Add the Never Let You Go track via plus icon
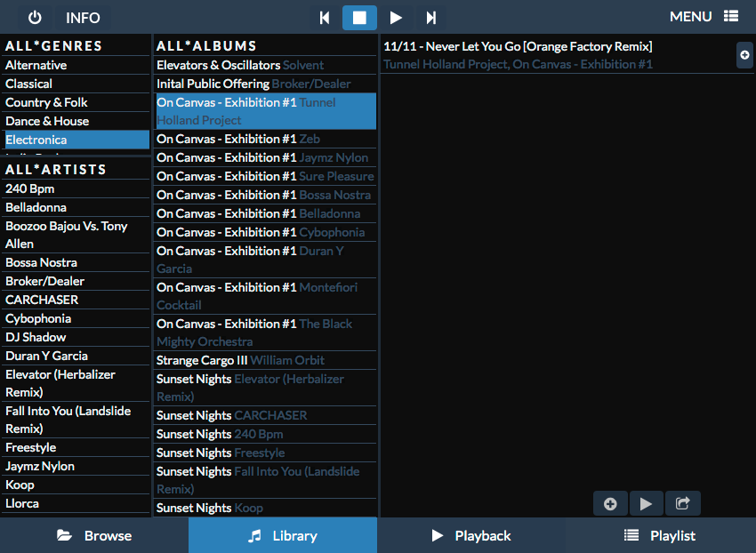 coord(744,55)
